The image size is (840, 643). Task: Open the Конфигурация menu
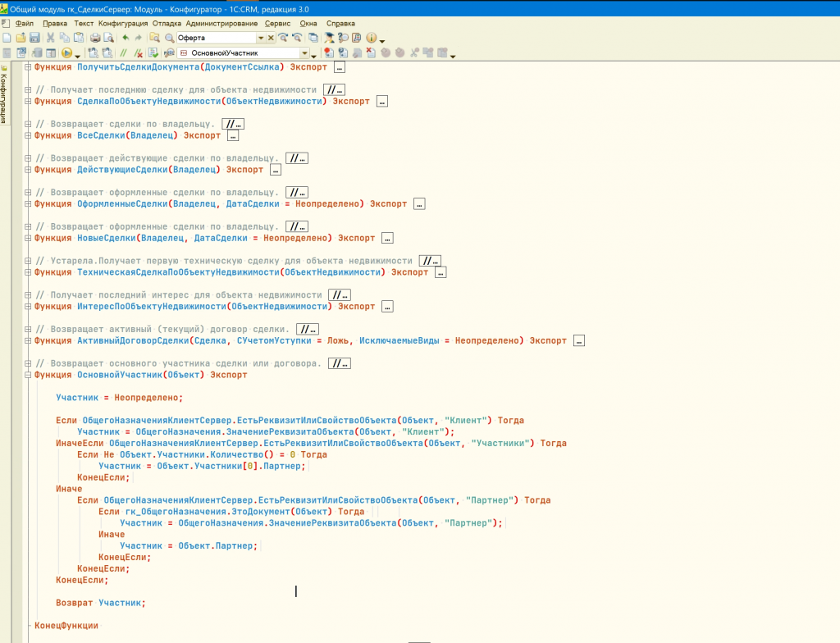coord(123,23)
